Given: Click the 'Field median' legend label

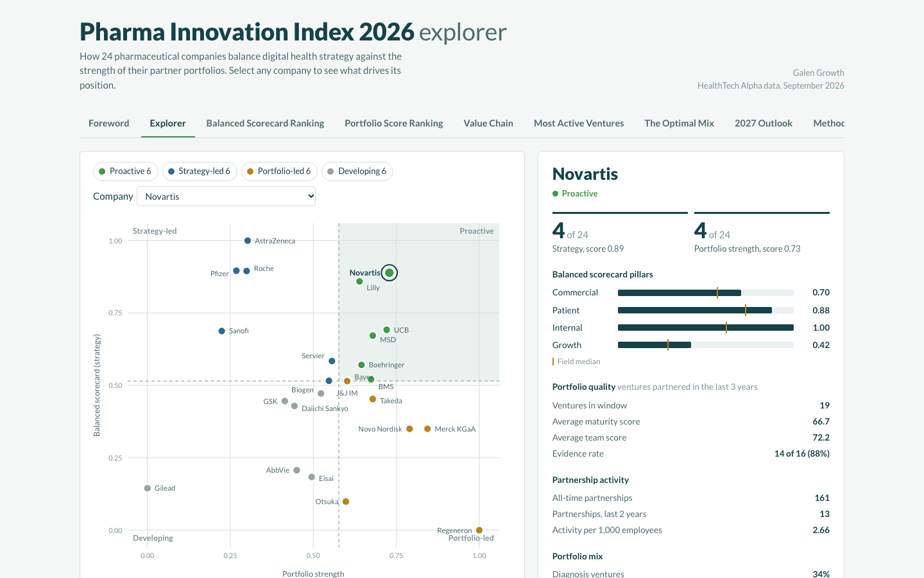Looking at the screenshot, I should [x=579, y=362].
